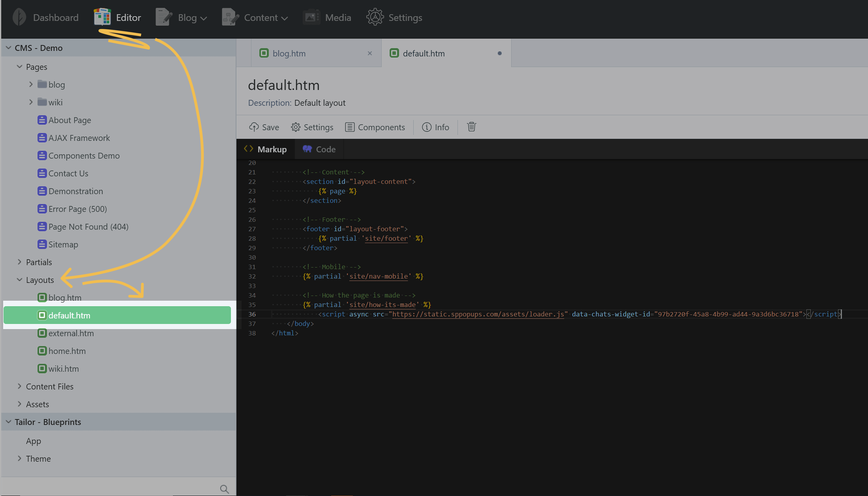Open layout Settings gear in toolbar
Viewport: 868px width, 496px height.
tap(295, 127)
